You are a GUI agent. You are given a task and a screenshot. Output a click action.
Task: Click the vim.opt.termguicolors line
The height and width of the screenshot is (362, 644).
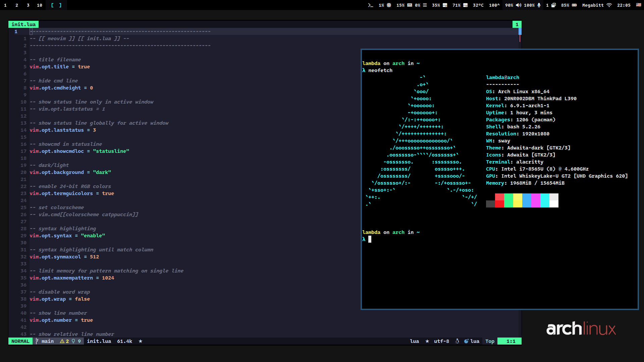(72, 193)
